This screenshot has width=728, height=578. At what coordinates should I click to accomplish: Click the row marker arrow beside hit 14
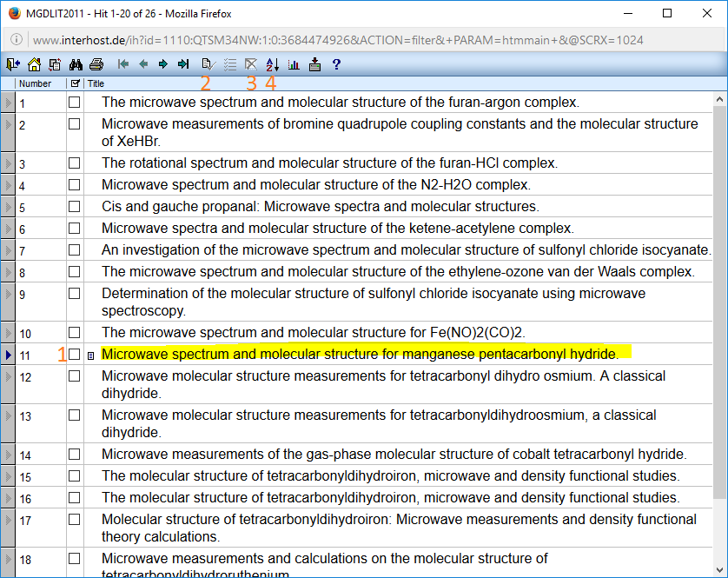(8, 454)
